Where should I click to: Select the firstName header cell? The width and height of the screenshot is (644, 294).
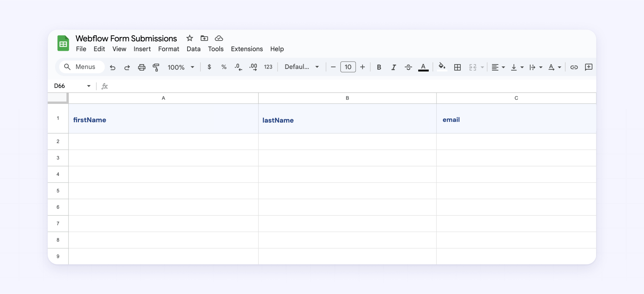(x=163, y=118)
